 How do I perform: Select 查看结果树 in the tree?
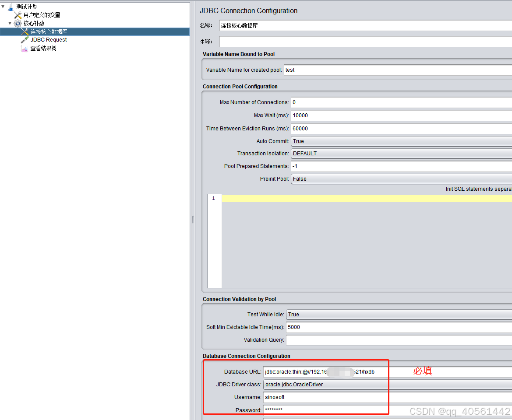43,48
